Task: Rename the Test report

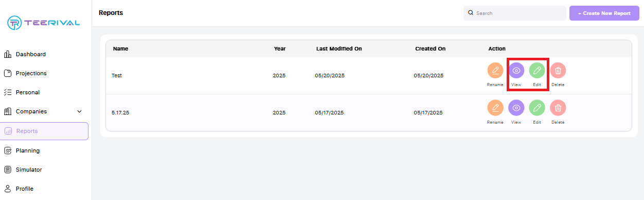Action: (x=495, y=70)
